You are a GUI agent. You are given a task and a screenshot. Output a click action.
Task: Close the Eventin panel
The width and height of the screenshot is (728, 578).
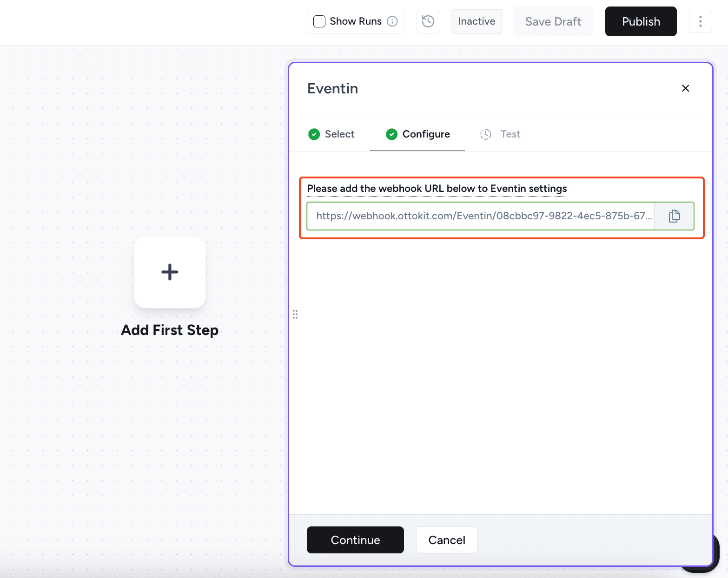tap(685, 88)
